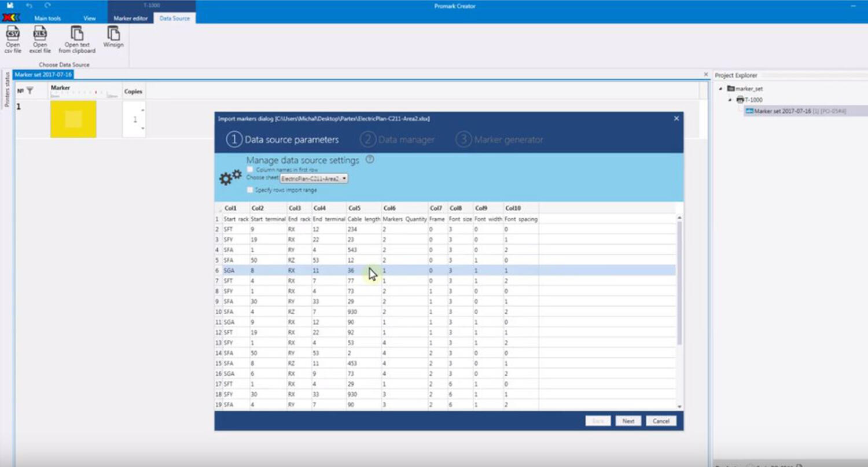Click the yellow marker preview thumbnail
Image resolution: width=868 pixels, height=467 pixels.
coord(73,118)
